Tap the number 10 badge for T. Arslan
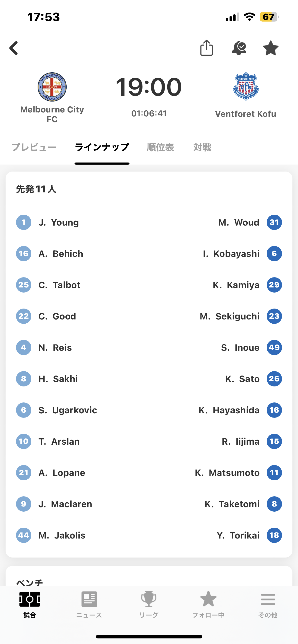298x644 pixels. coord(24,441)
